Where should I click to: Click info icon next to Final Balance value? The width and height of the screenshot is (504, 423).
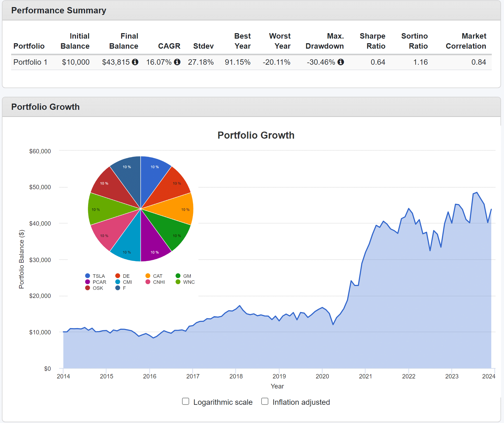pos(135,62)
